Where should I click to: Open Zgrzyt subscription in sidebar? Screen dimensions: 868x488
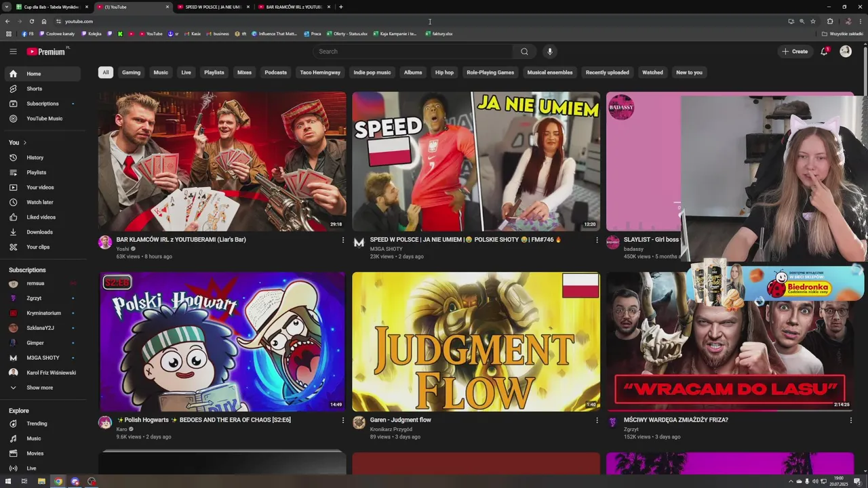(x=42, y=298)
